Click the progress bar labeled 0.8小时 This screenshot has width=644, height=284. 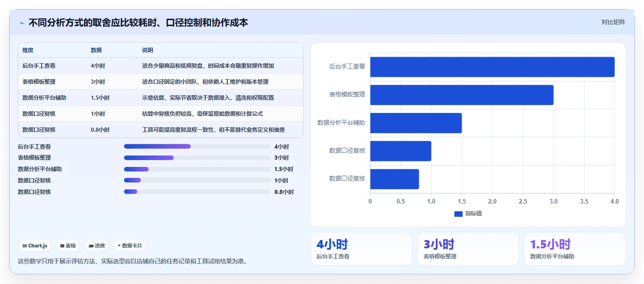(197, 192)
